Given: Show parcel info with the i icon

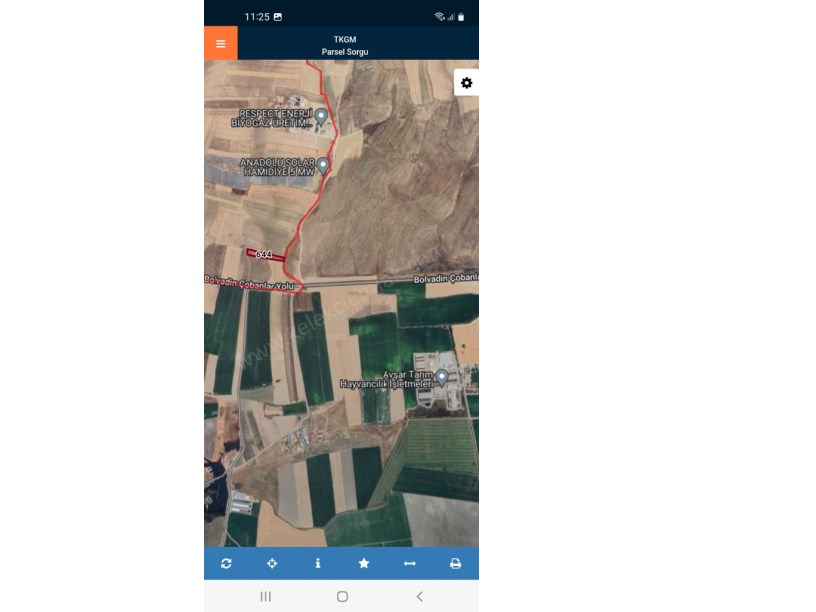Looking at the screenshot, I should coord(318,563).
